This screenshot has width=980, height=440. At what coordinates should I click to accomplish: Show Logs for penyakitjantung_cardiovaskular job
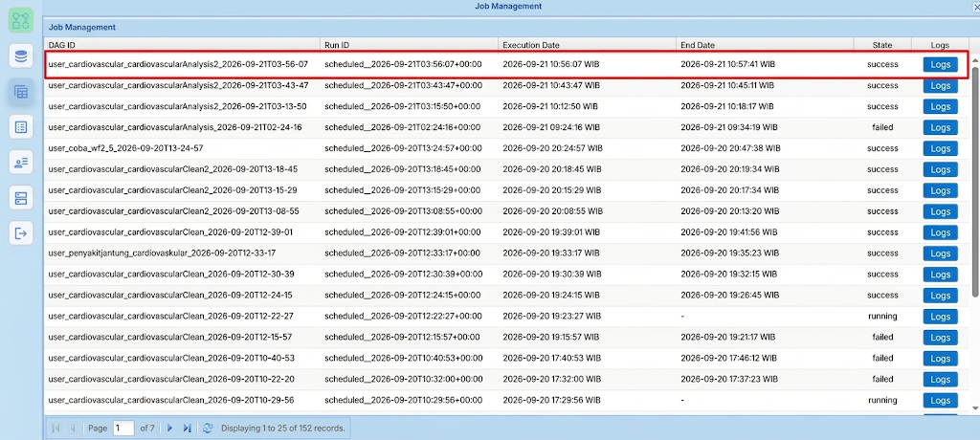tap(940, 253)
